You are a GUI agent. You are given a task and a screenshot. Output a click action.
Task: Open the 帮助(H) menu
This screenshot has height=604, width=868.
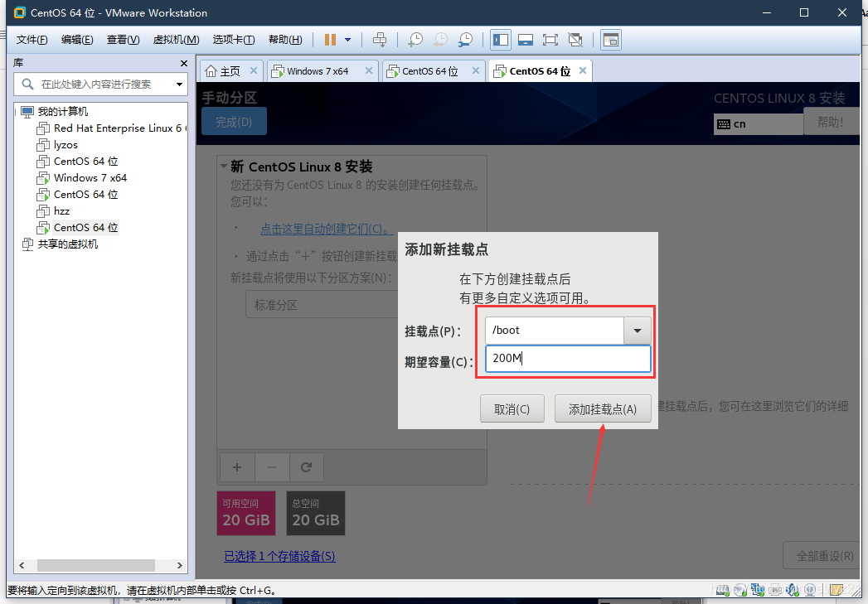click(x=285, y=40)
